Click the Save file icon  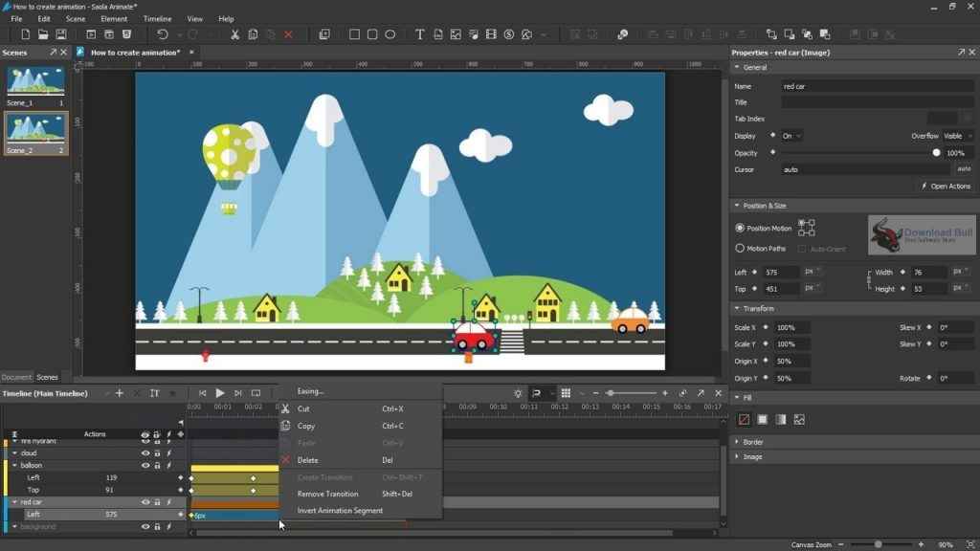pyautogui.click(x=61, y=34)
